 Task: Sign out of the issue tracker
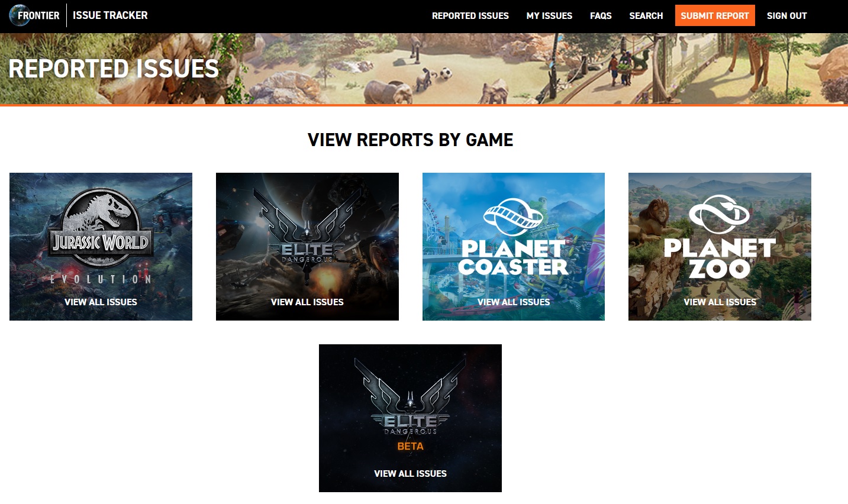click(786, 16)
